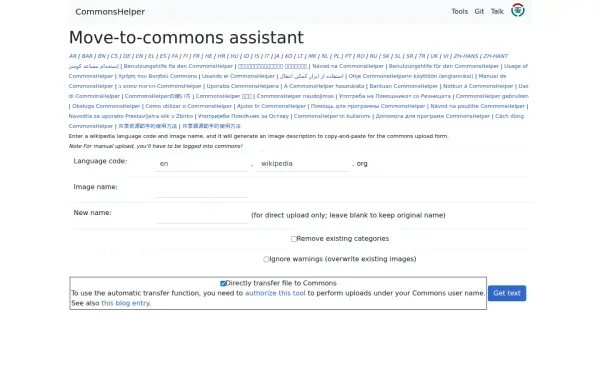Check Remove existing categories
600x375 pixels.
(293, 239)
